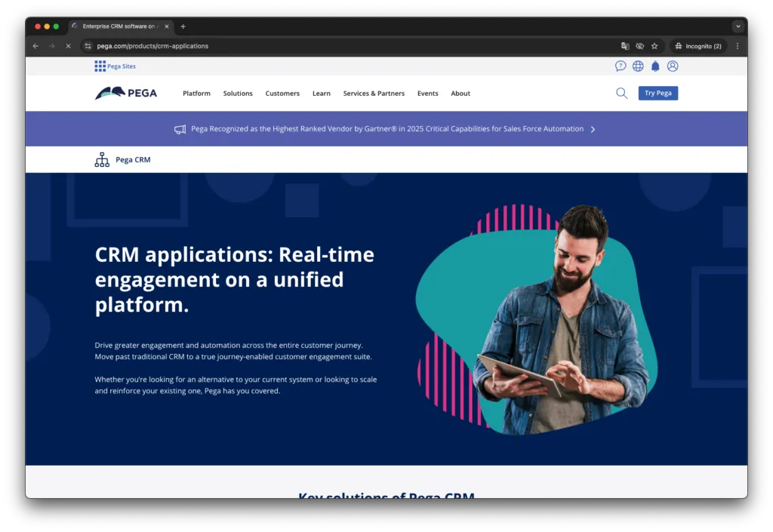The image size is (773, 532).
Task: Click the Try Pega button
Action: point(658,93)
